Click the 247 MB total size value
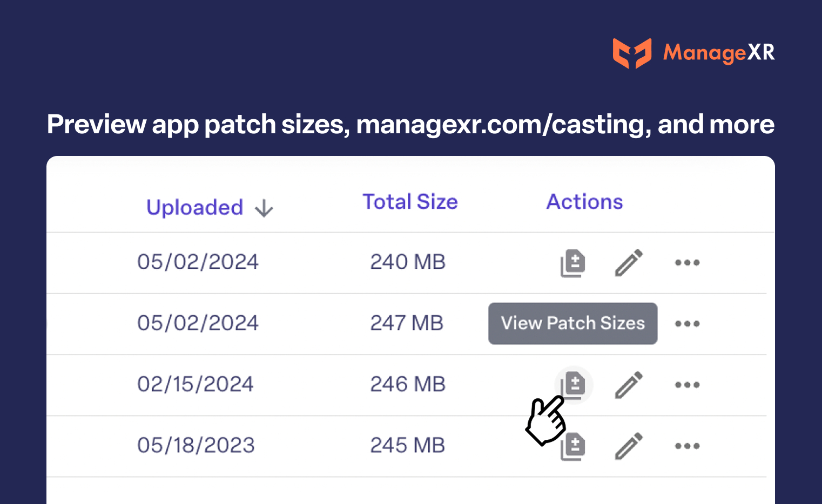 pos(407,323)
